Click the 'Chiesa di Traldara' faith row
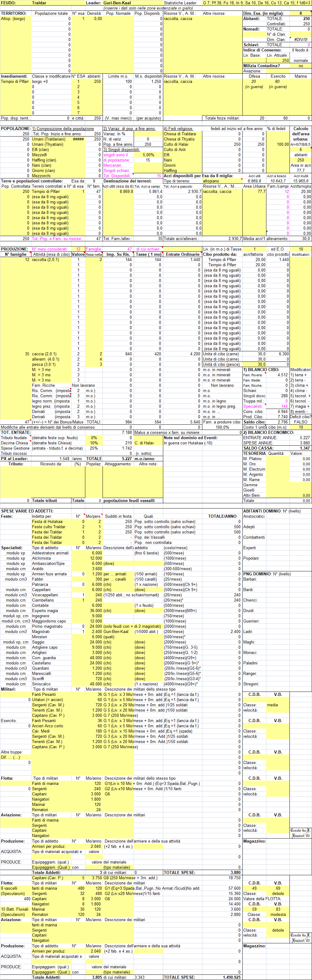Viewport: 312px width, 980px height. point(180,134)
